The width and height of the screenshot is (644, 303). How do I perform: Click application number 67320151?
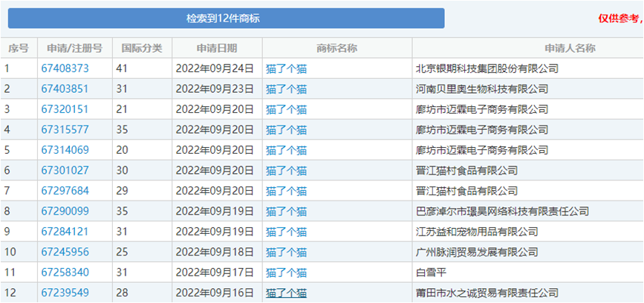65,109
